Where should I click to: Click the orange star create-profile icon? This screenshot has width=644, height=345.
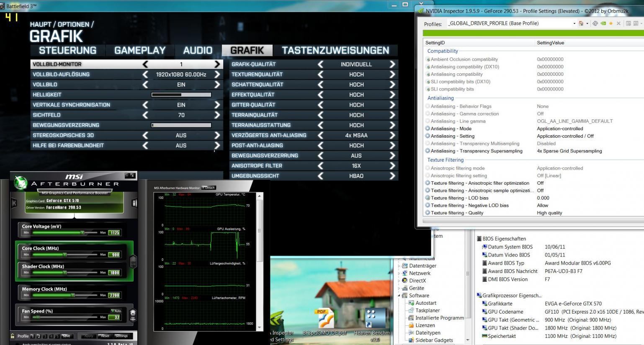[611, 23]
